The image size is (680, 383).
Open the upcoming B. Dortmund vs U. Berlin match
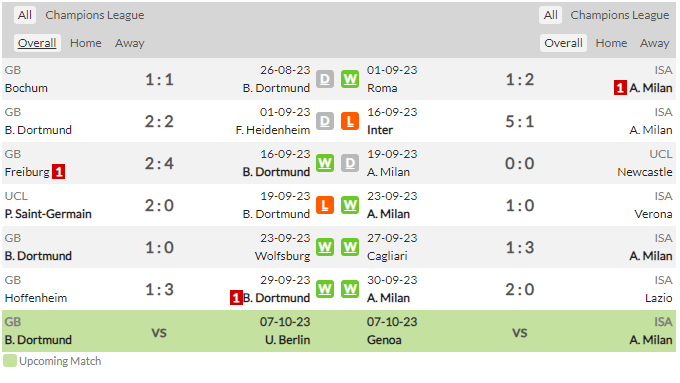tap(158, 331)
